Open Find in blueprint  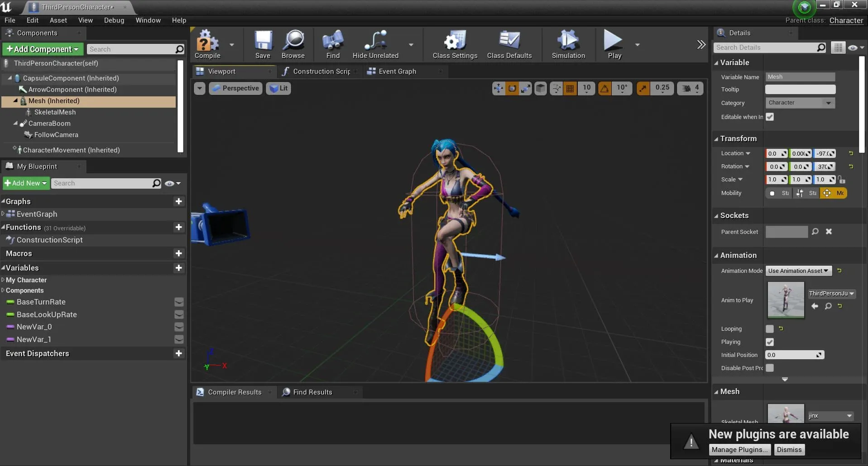[x=333, y=44]
